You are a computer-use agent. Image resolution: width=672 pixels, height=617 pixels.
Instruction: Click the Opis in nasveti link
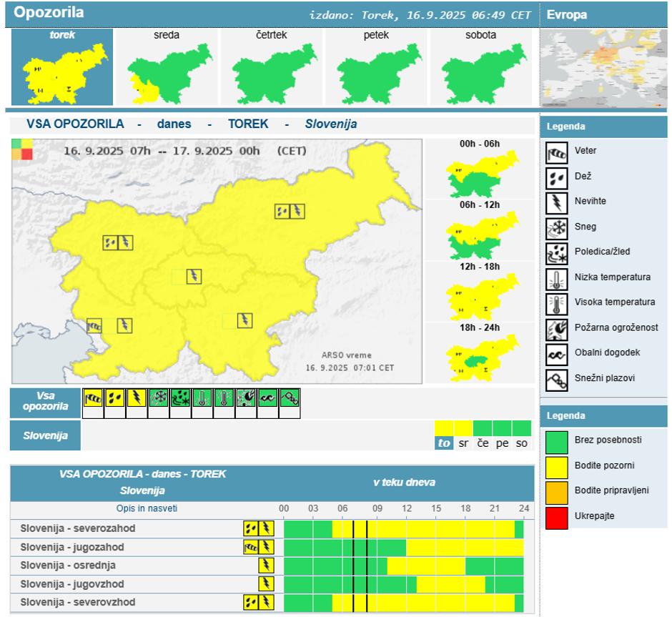[147, 508]
